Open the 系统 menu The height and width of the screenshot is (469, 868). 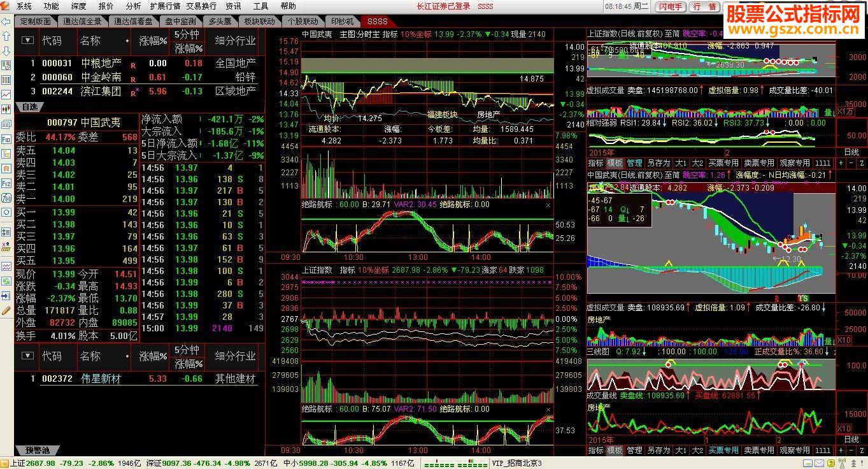pyautogui.click(x=24, y=6)
